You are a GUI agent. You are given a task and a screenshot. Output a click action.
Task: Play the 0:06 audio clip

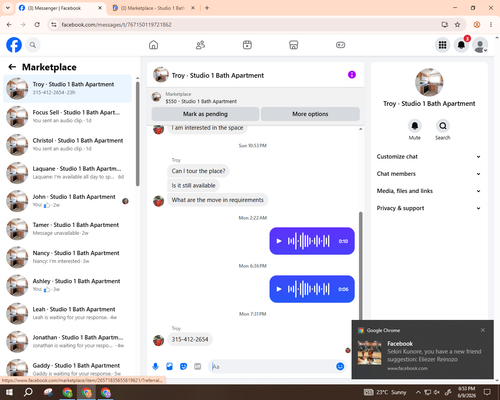[x=279, y=289]
